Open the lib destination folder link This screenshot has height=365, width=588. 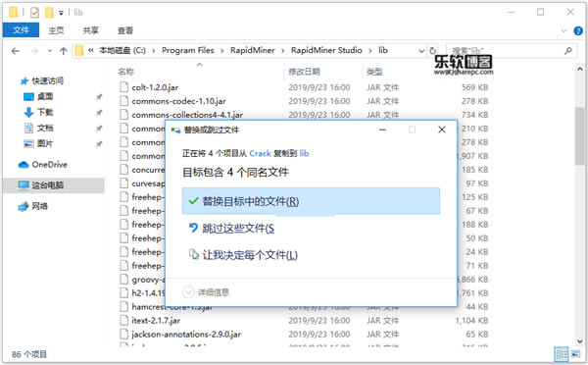pyautogui.click(x=304, y=153)
